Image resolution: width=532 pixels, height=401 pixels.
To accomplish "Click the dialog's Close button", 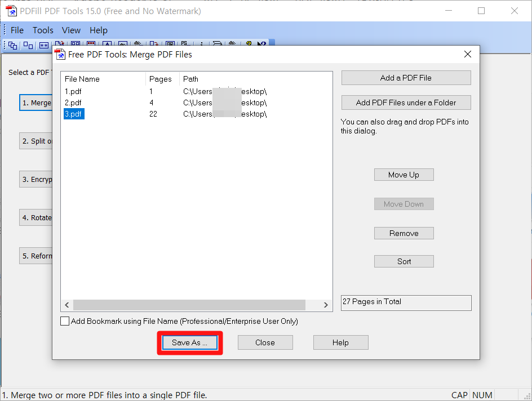I will pyautogui.click(x=265, y=342).
